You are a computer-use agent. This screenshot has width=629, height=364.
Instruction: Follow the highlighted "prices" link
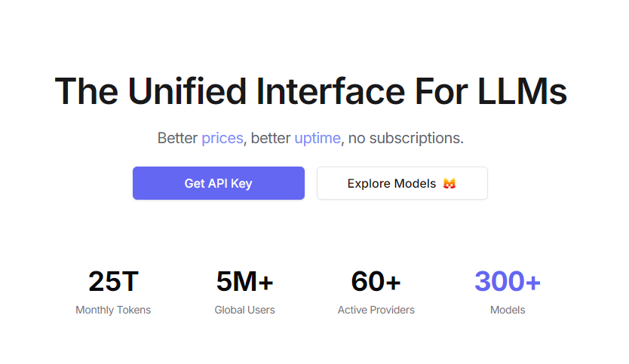point(222,139)
